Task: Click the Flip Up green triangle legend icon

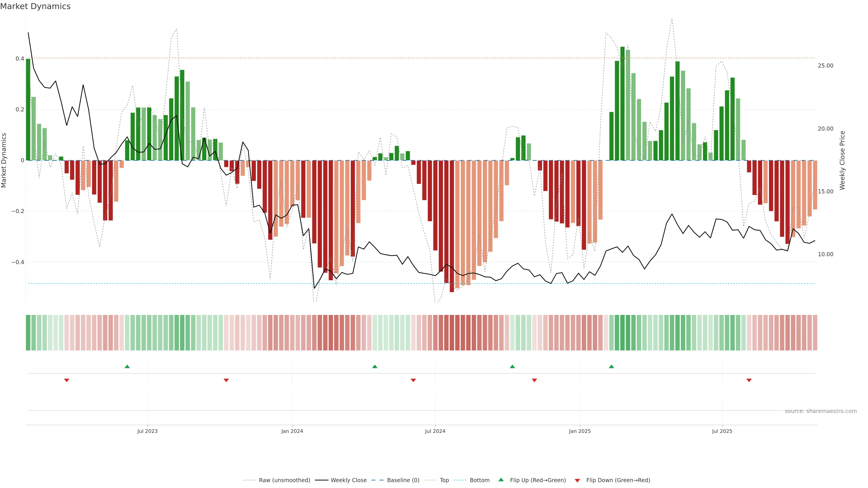Action: pos(501,480)
